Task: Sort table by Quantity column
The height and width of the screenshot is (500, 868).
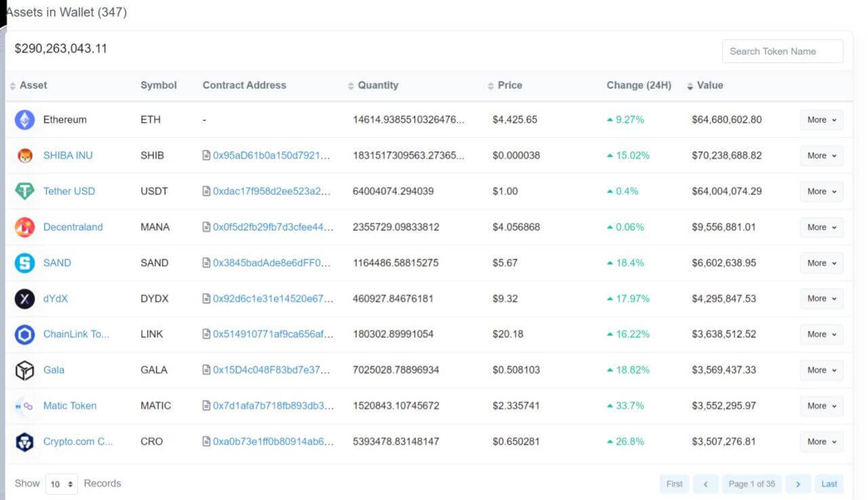Action: 373,85
